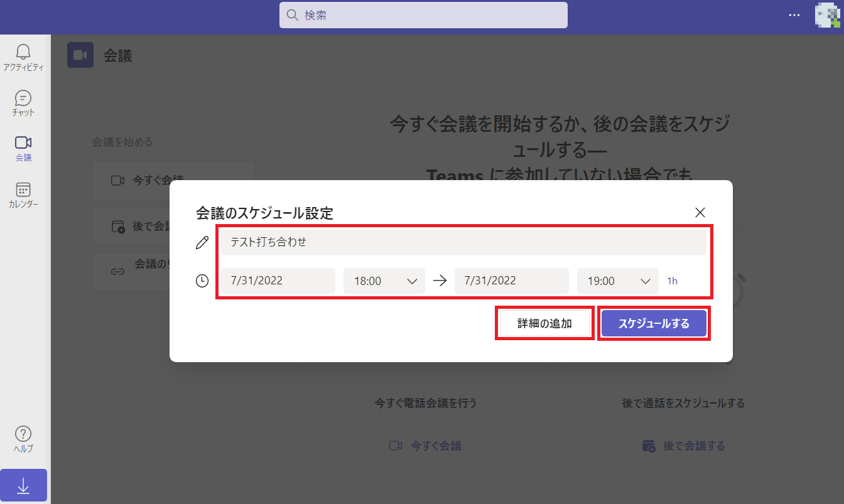The height and width of the screenshot is (504, 844).
Task: Expand the 19:00 end time dropdown
Action: (x=618, y=281)
